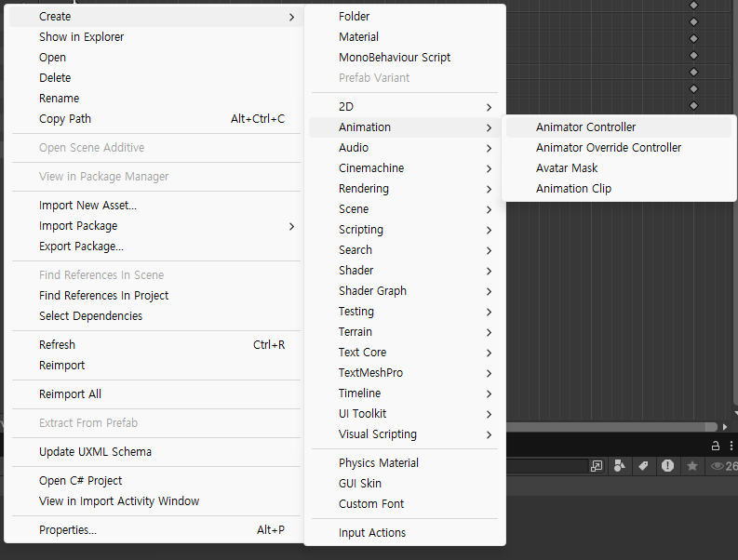Choose Reimport All
Viewport: 738px width, 560px height.
click(155, 393)
